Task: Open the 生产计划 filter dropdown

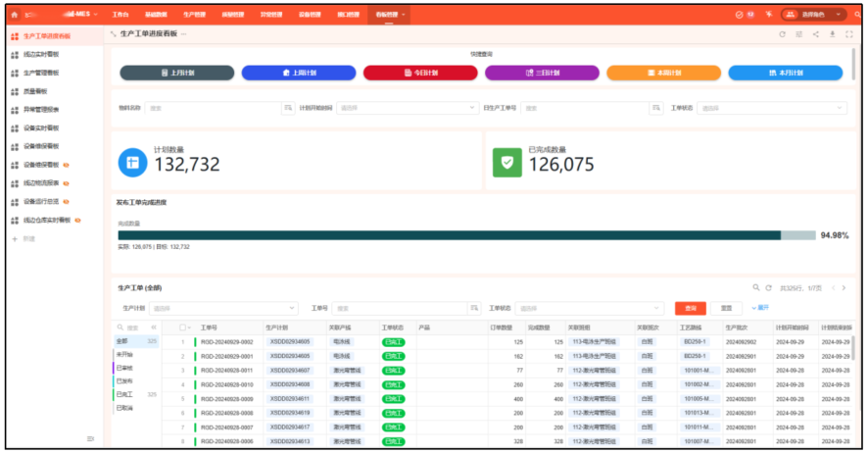Action: [223, 308]
